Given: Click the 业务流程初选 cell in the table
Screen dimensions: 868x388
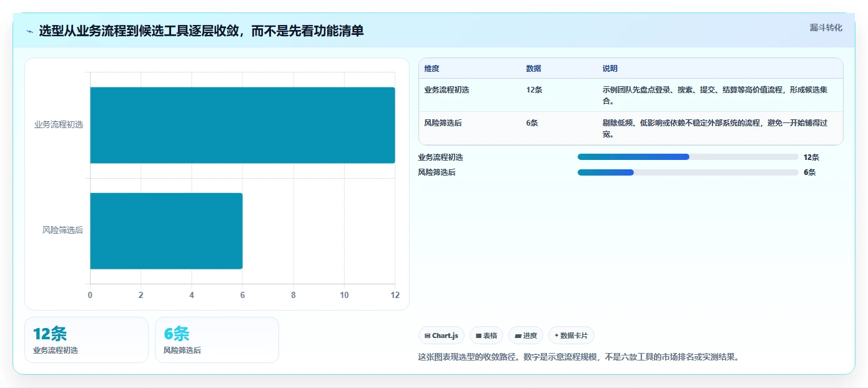Looking at the screenshot, I should 446,89.
